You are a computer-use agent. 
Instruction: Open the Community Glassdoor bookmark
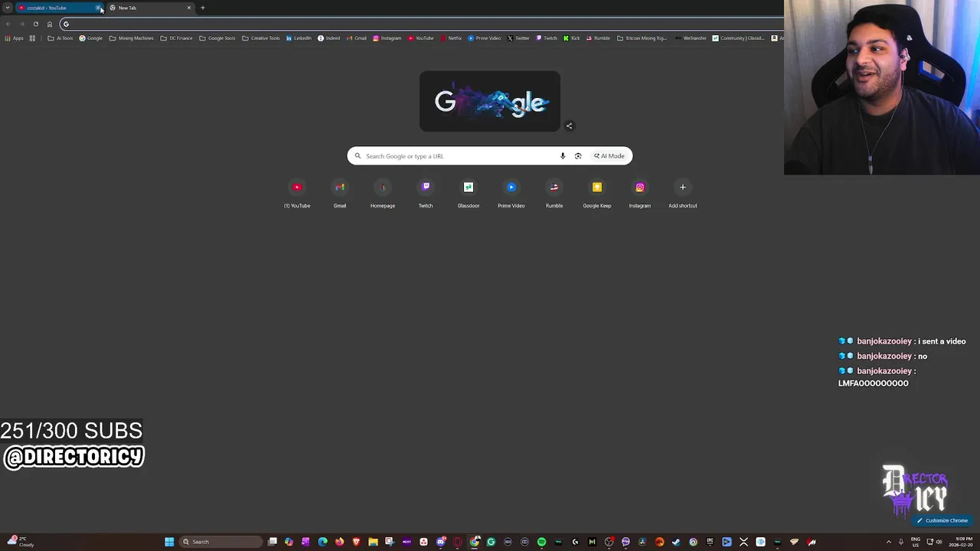coord(738,38)
